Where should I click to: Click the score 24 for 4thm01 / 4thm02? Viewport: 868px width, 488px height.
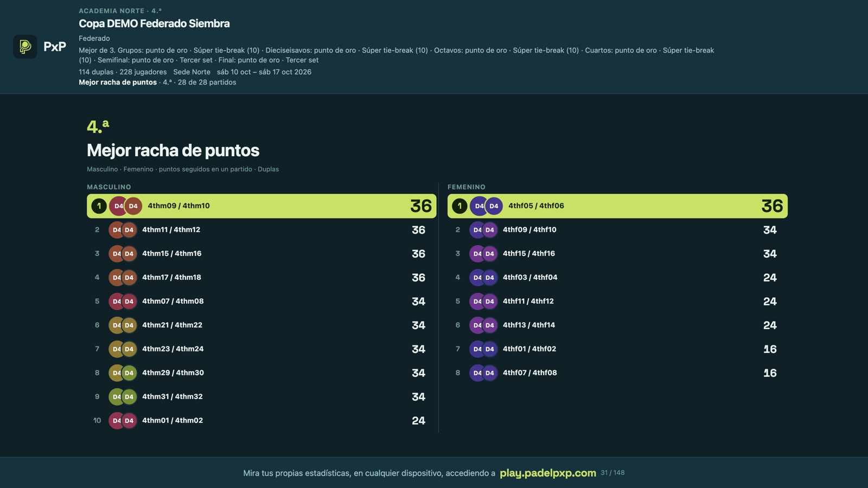point(418,421)
